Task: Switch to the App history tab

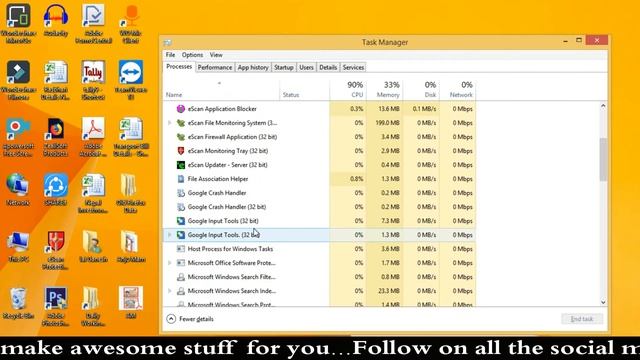Action: tap(253, 67)
